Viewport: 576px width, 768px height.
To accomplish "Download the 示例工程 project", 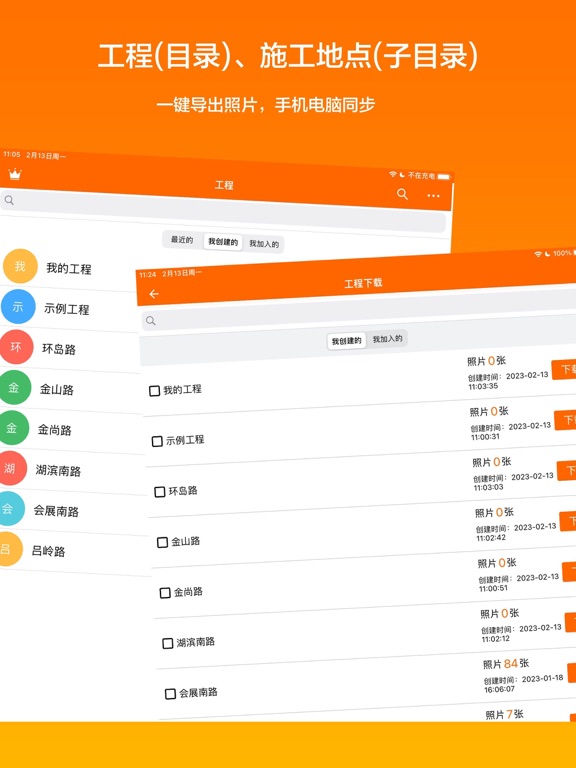I will tap(566, 420).
